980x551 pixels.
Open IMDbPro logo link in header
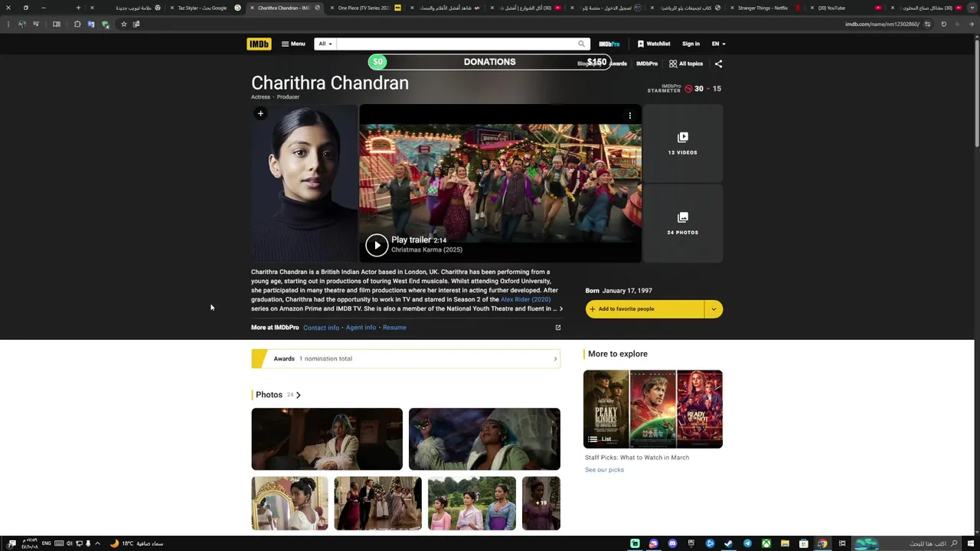point(609,44)
